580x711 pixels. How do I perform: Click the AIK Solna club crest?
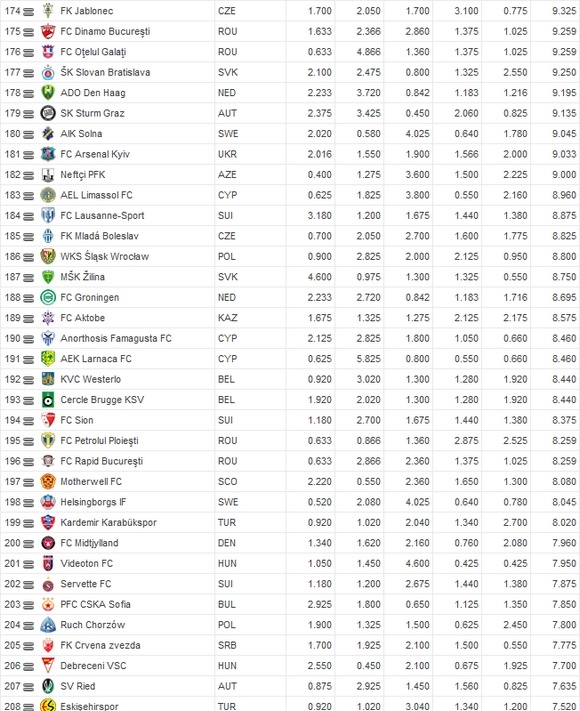click(x=48, y=134)
